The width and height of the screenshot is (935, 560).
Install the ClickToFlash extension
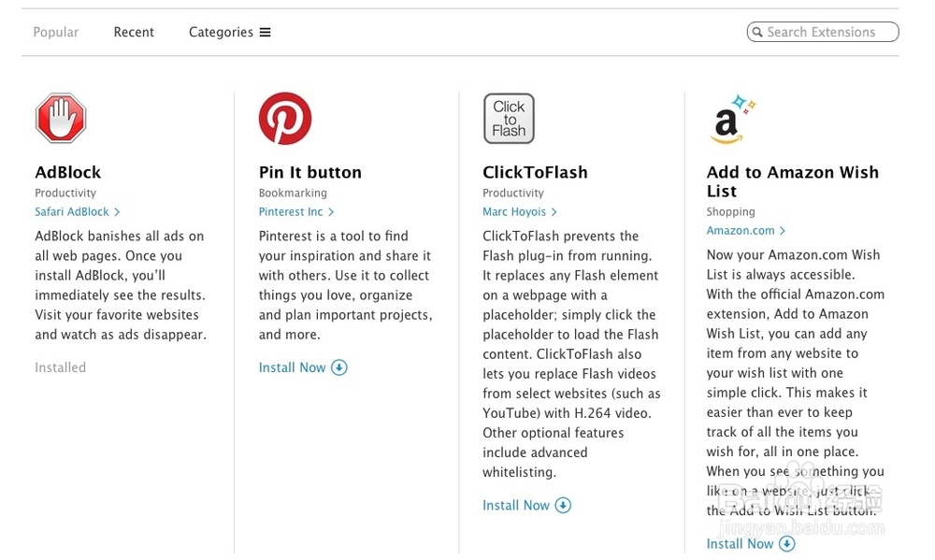[516, 505]
